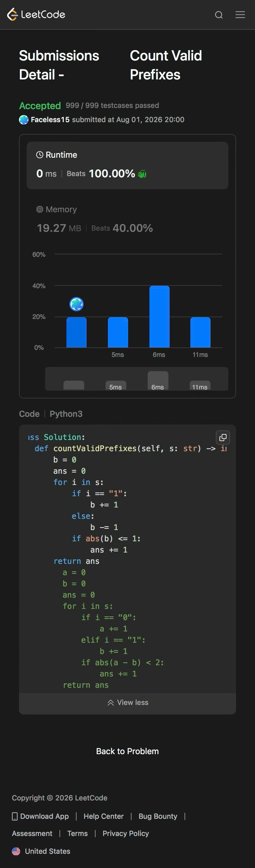Click the 60% axis label on the chart
Screen dimensions: 255x868
pos(39,254)
